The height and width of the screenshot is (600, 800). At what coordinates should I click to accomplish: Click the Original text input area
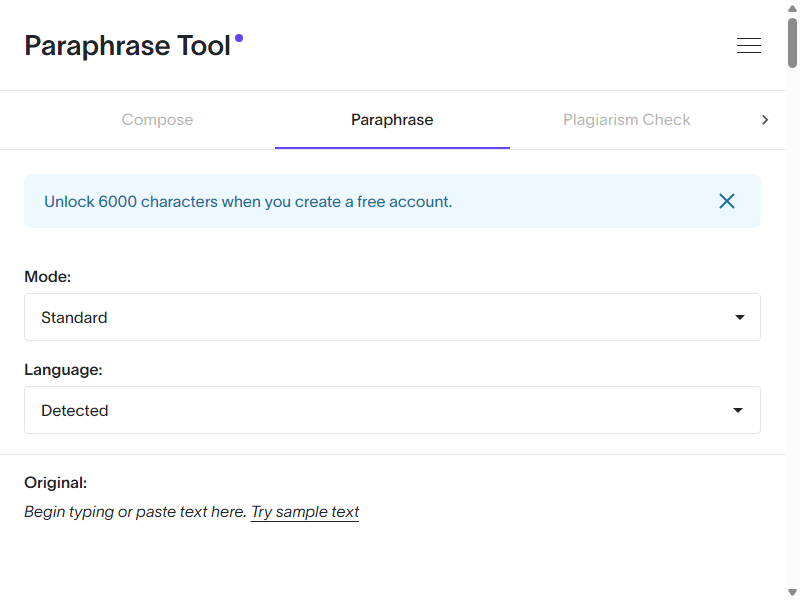pyautogui.click(x=392, y=548)
